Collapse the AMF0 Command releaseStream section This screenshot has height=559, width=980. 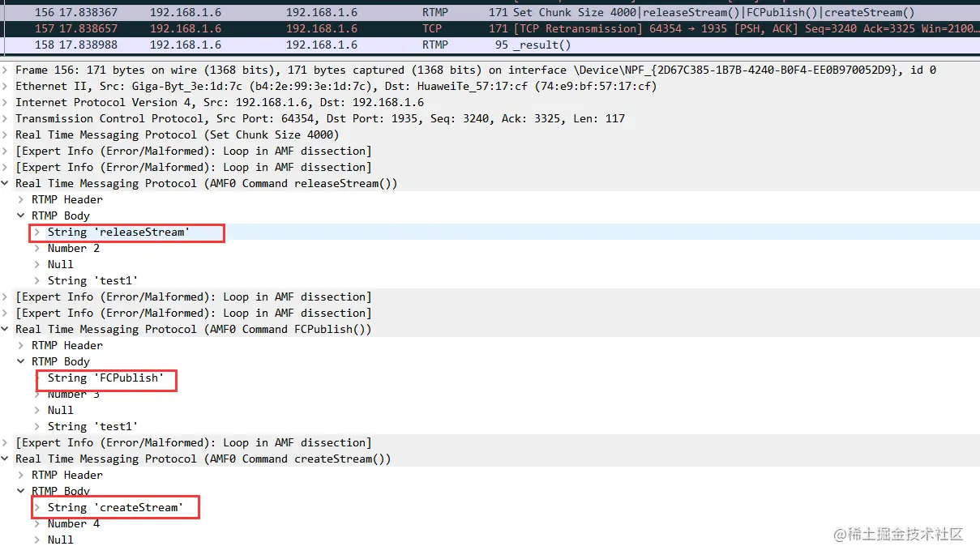pos(6,183)
